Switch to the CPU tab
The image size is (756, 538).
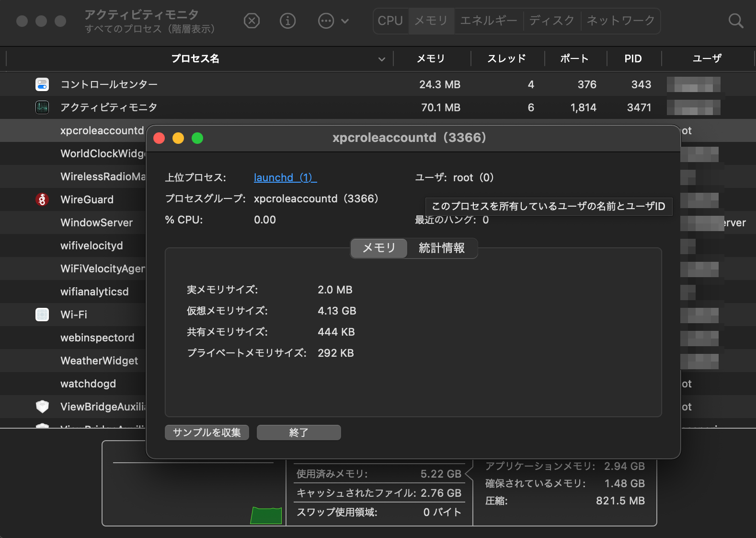coord(390,21)
